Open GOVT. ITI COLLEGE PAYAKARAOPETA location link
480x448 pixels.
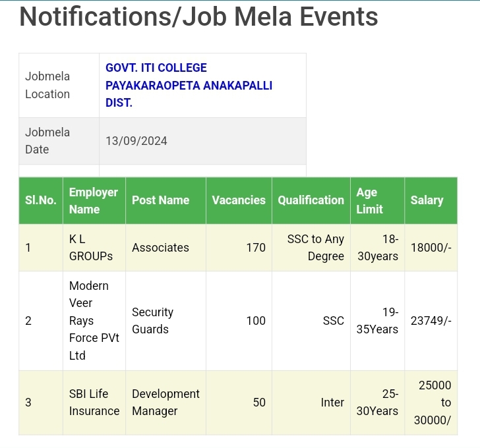pos(189,86)
